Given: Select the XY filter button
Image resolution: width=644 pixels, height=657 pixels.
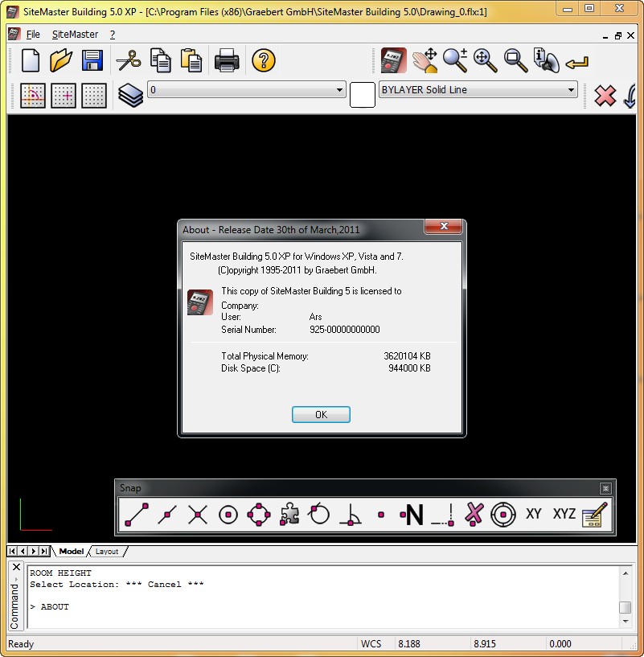Looking at the screenshot, I should (x=533, y=514).
